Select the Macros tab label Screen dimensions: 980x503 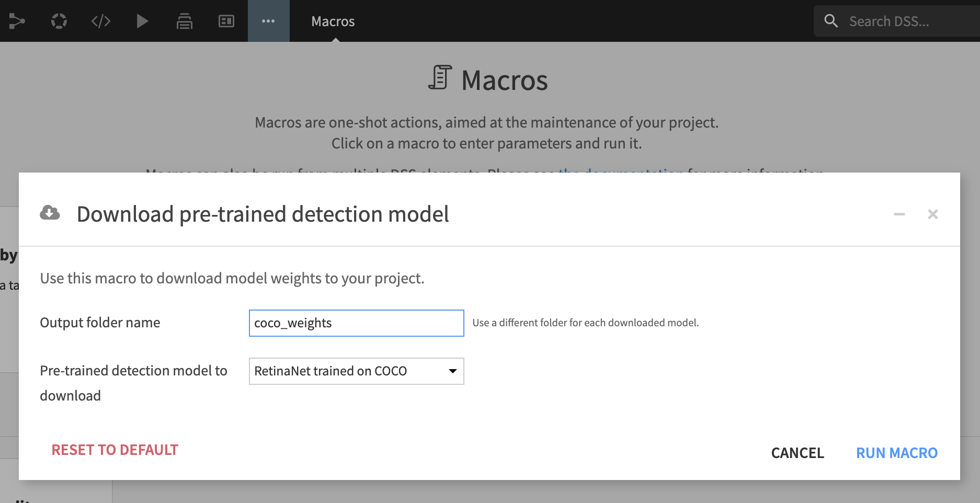[x=333, y=21]
